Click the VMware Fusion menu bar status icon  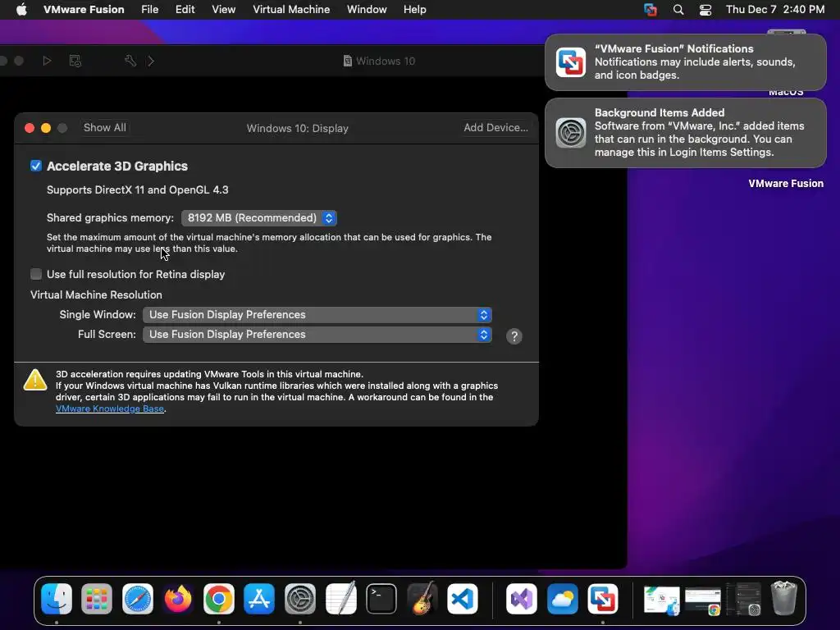point(651,10)
